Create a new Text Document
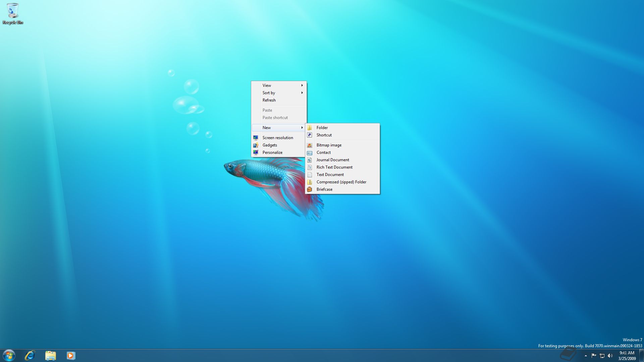This screenshot has height=362, width=644. click(x=342, y=175)
